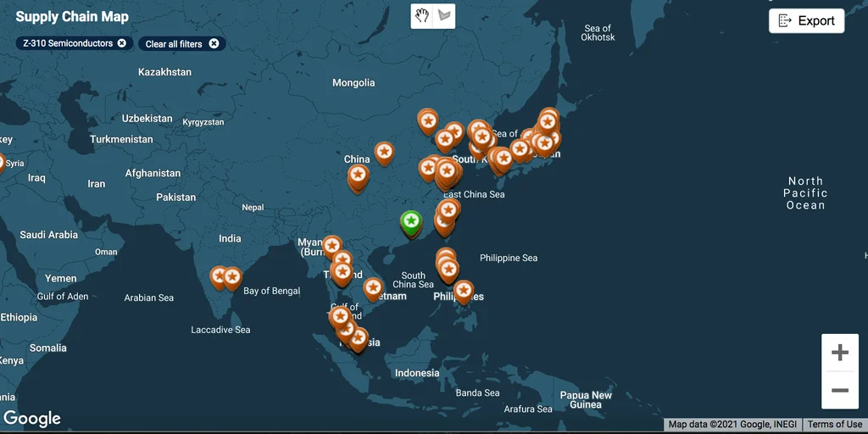Image resolution: width=868 pixels, height=434 pixels.
Task: Click the Google logo
Action: tap(31, 419)
